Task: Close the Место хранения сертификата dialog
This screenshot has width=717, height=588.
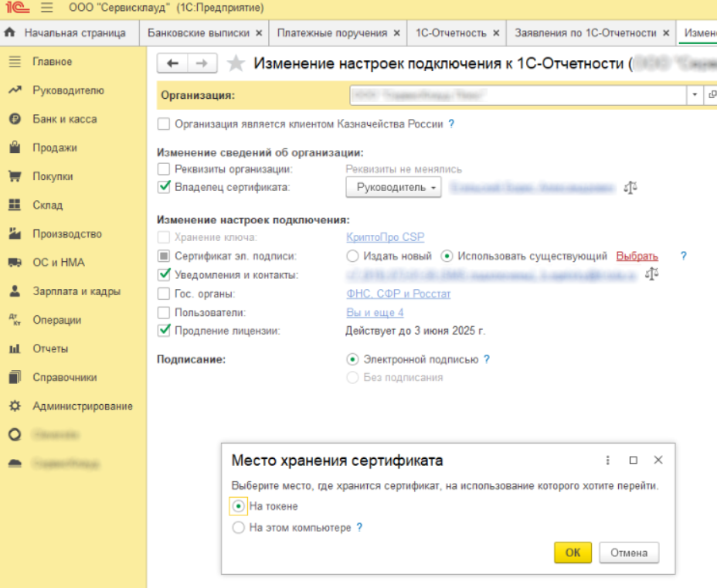Action: point(658,460)
